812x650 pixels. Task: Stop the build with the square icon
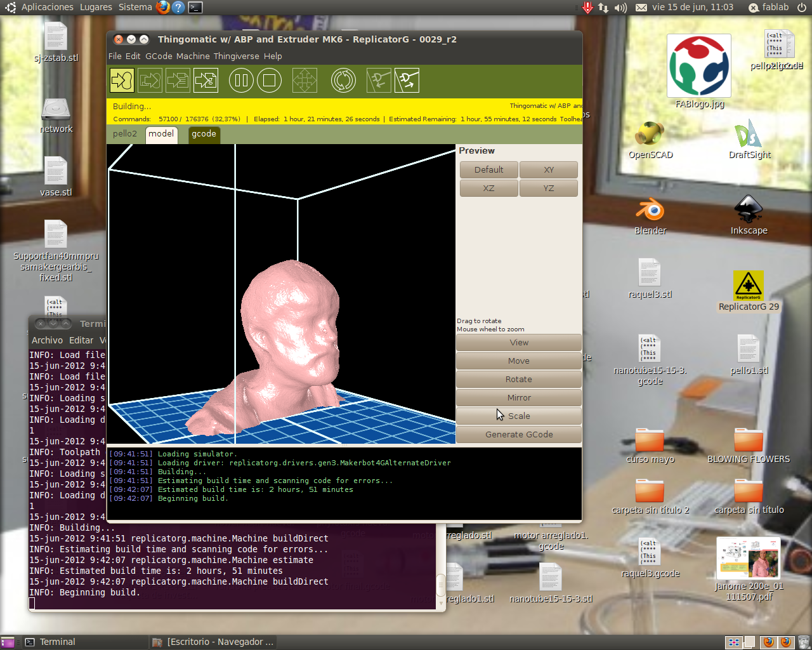click(269, 81)
